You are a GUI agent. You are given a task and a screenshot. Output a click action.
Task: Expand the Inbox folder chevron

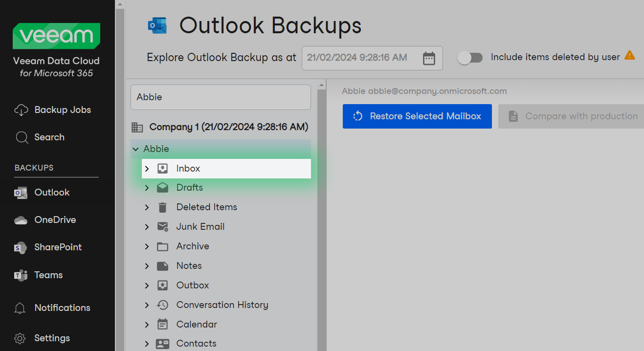point(147,169)
